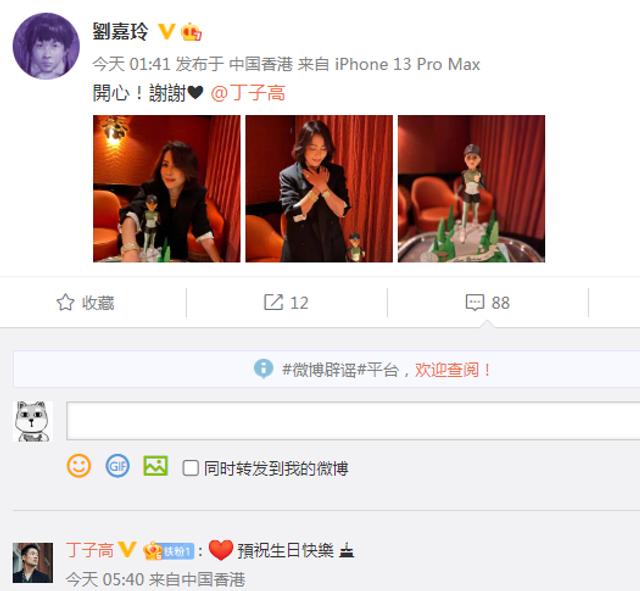This screenshot has width=640, height=591.
Task: Click the comment bubble icon
Action: (475, 302)
